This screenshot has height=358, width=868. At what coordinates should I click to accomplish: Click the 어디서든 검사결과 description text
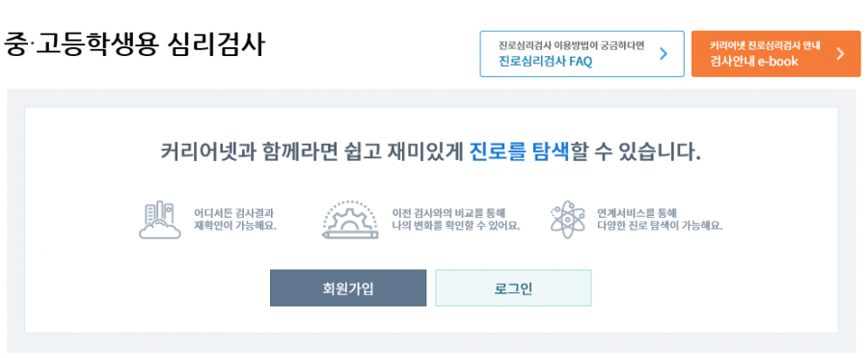[x=233, y=213]
